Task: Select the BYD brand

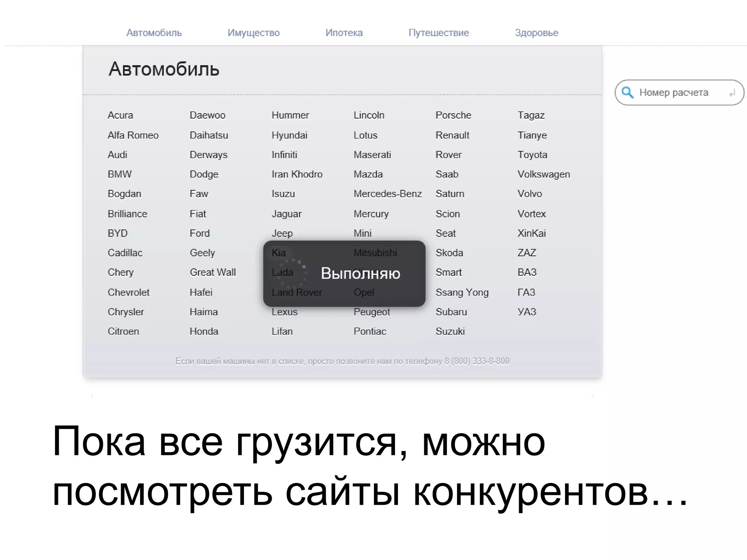Action: click(x=117, y=233)
